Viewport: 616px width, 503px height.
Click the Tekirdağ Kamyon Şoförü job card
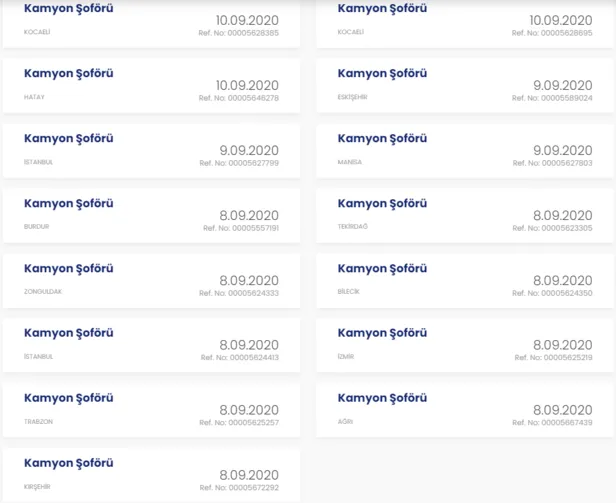tap(382, 204)
